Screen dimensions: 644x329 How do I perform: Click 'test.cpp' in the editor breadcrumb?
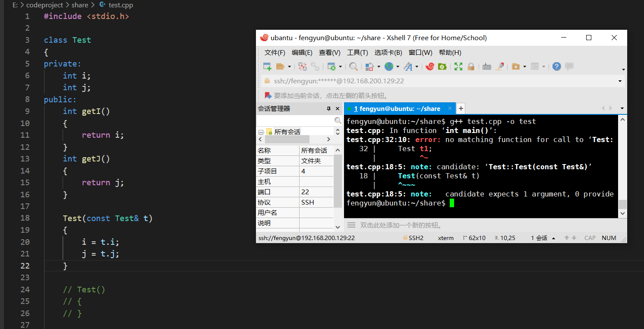point(121,5)
